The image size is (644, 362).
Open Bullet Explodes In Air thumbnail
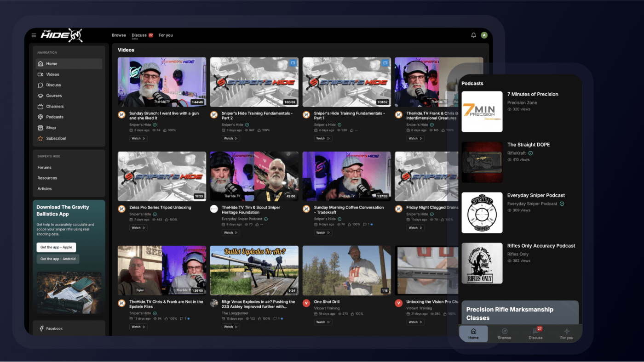[x=254, y=270]
